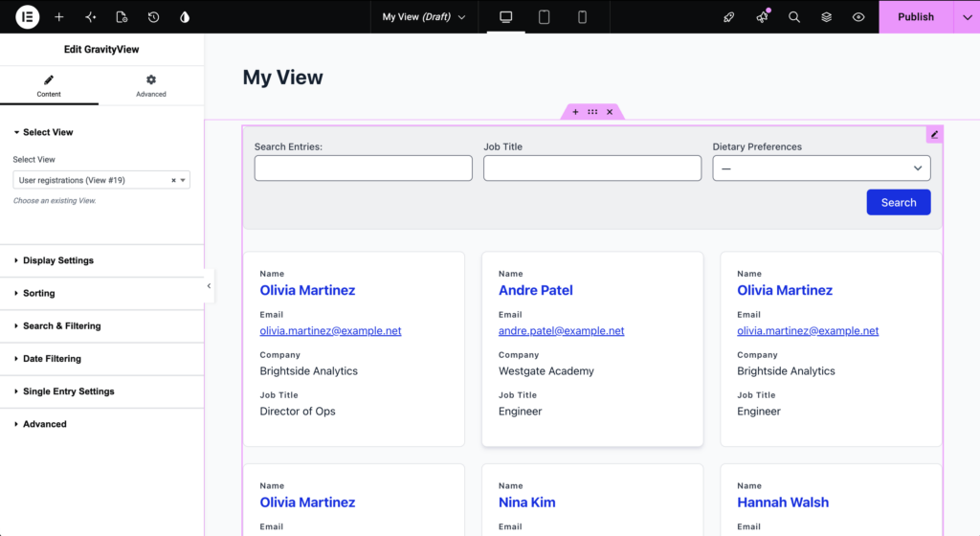This screenshot has height=536, width=980.
Task: Open Site Settings sparkle icon
Action: click(x=91, y=17)
